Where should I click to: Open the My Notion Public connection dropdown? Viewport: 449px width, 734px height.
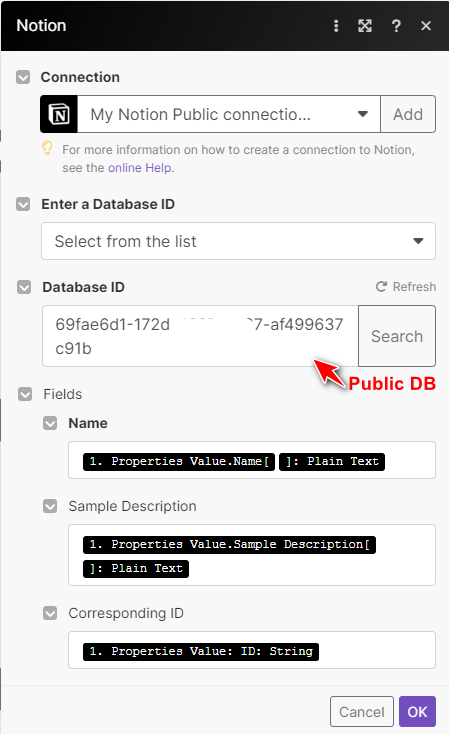[x=228, y=114]
